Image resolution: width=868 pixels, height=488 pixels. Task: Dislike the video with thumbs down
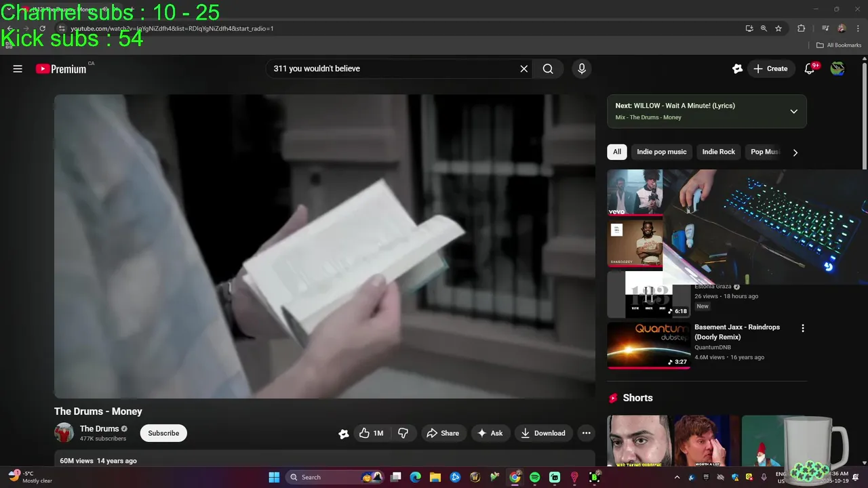point(403,433)
